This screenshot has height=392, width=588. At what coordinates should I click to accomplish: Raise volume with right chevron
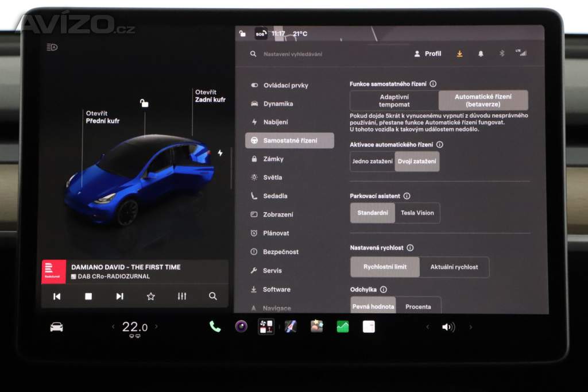pyautogui.click(x=471, y=327)
